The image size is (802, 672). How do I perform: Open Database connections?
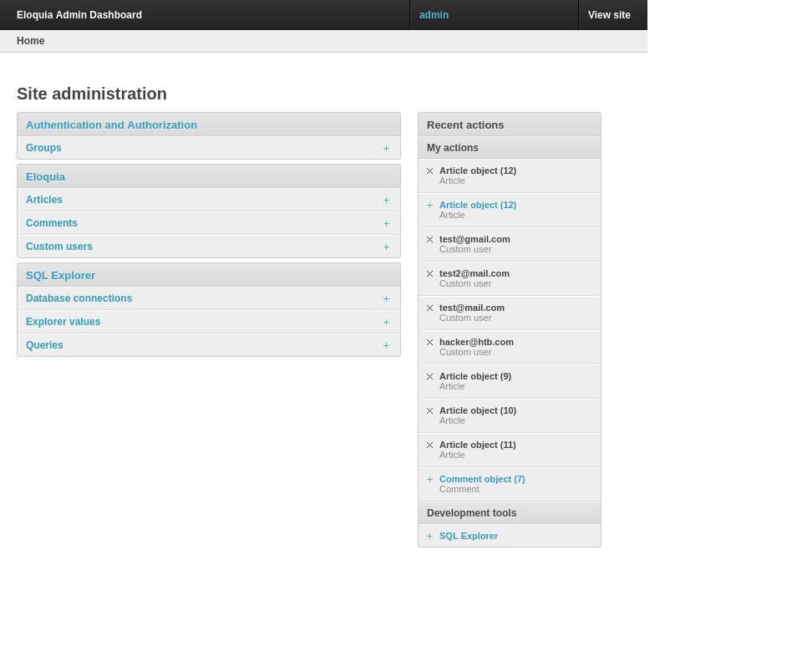(79, 298)
